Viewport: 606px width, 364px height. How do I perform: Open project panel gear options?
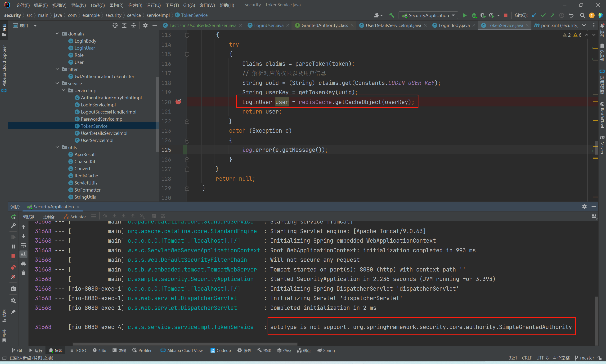click(145, 26)
